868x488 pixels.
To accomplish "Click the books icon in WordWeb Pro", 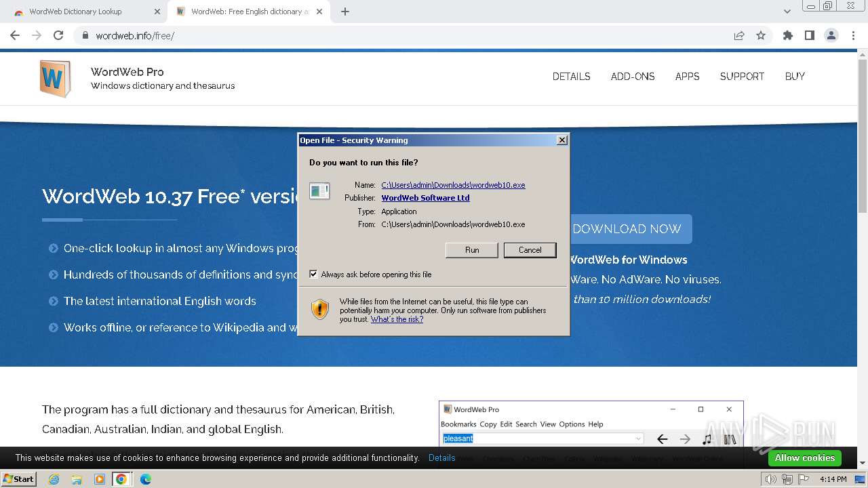I will (x=730, y=439).
